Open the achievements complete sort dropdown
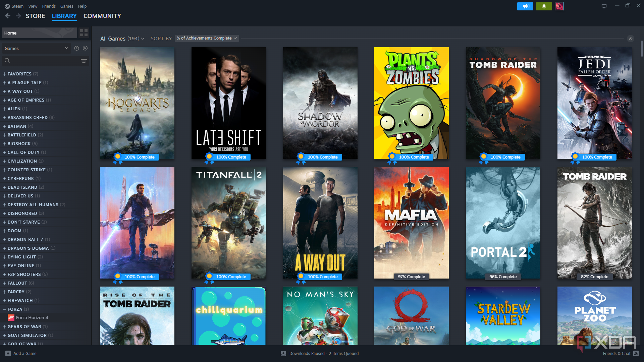 pos(207,38)
